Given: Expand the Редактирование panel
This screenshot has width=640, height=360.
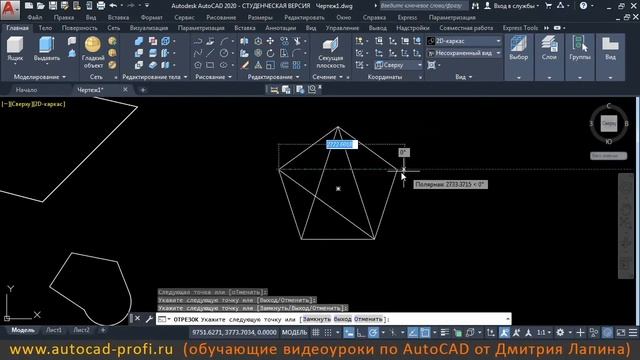Looking at the screenshot, I should 273,77.
